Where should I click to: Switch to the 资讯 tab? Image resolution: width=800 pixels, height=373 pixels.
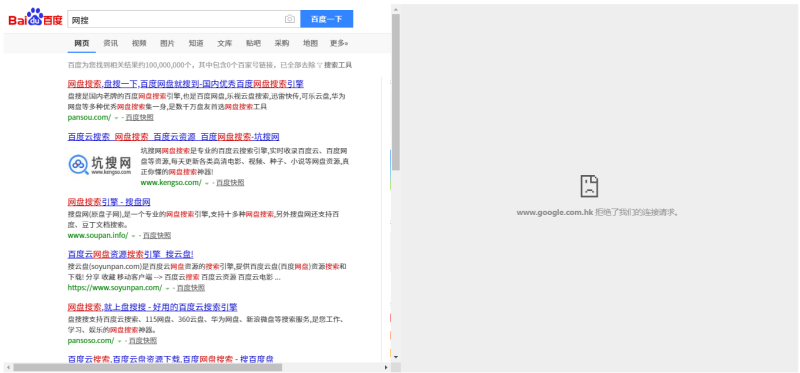tap(110, 43)
